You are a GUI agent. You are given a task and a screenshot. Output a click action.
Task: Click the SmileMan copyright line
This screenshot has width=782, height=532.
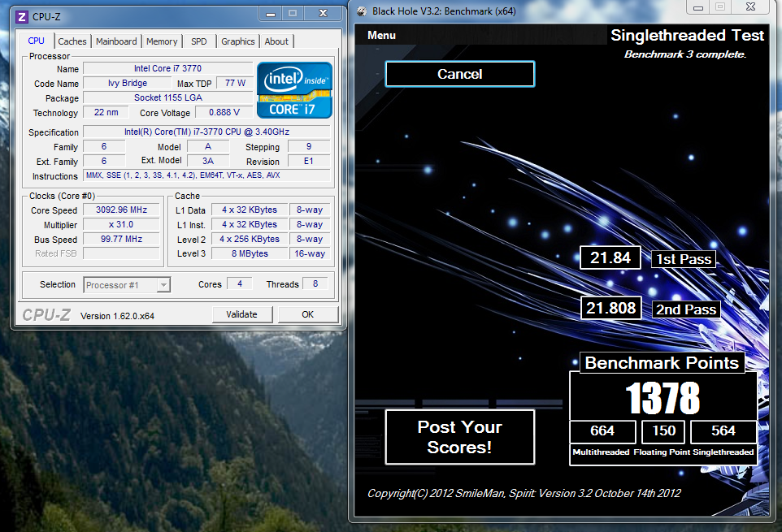(x=524, y=493)
